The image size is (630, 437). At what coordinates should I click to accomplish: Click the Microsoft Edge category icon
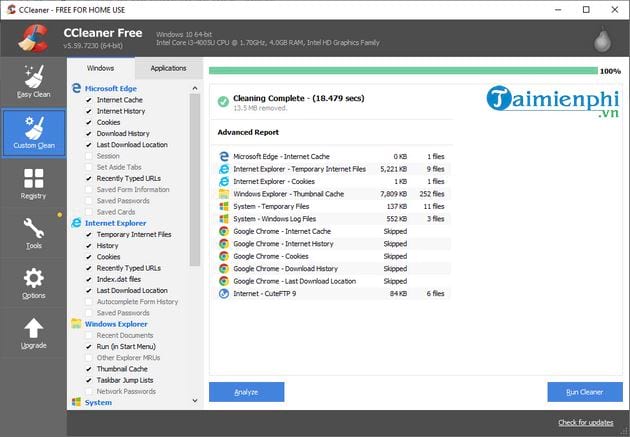tap(76, 88)
